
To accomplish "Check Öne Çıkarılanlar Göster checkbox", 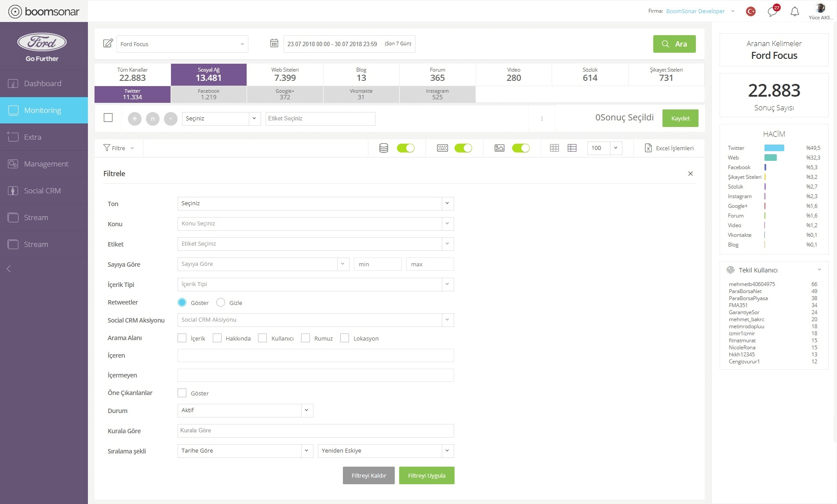I will click(182, 393).
